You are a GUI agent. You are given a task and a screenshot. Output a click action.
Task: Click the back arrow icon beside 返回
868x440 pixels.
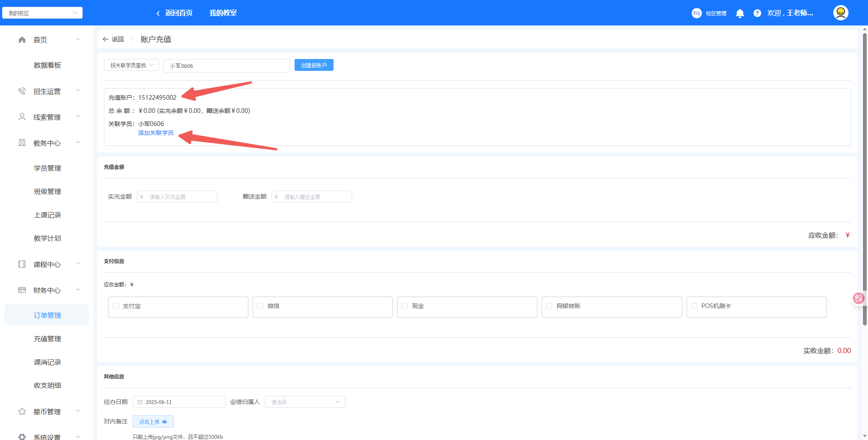click(106, 39)
